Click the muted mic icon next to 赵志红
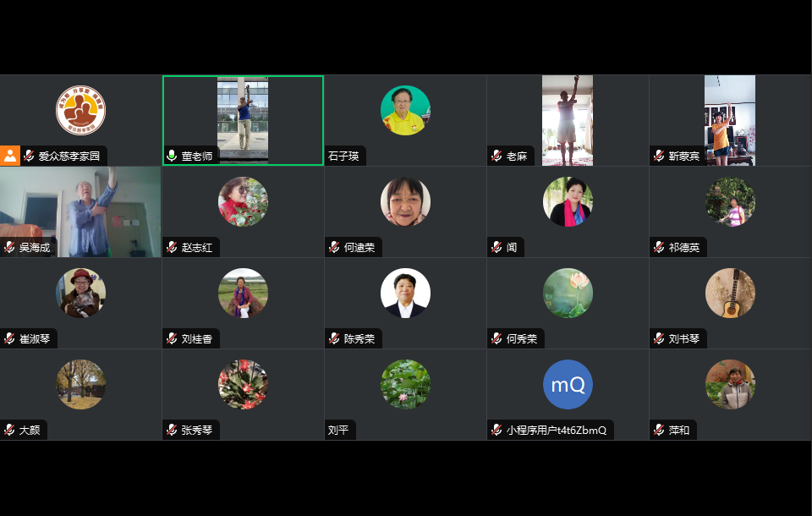Image resolution: width=812 pixels, height=516 pixels. [172, 247]
